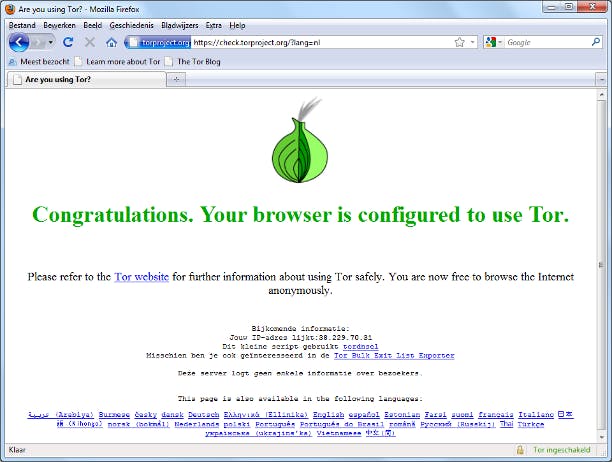Click the IP address text 38.229.70.31
Screen dimensions: 612x462
click(345, 338)
